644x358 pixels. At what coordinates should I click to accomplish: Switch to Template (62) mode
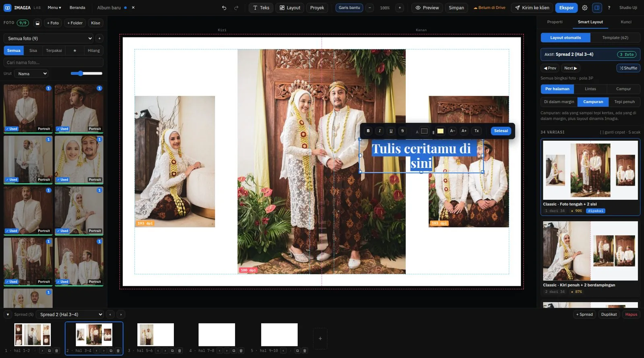pos(615,38)
